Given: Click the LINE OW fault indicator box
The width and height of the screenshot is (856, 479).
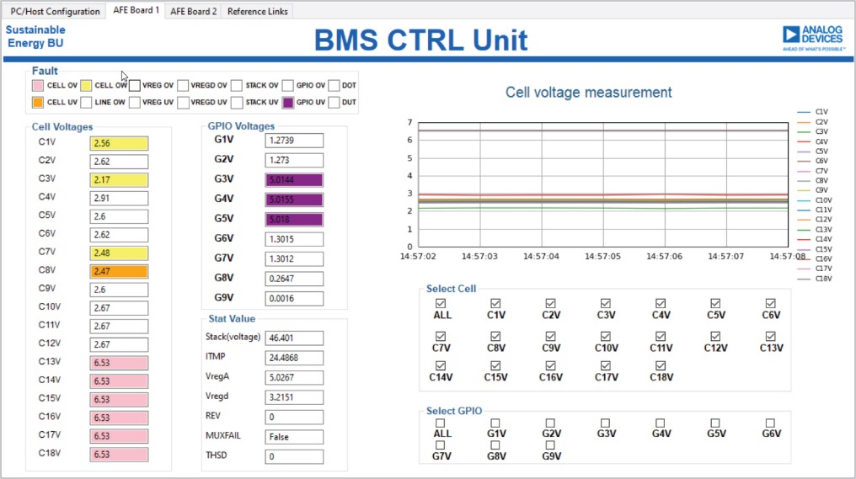Looking at the screenshot, I should pos(86,102).
